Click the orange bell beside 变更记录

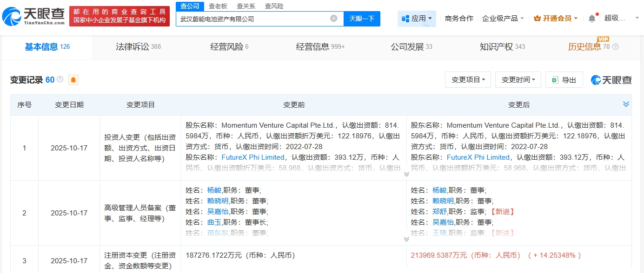tap(73, 79)
